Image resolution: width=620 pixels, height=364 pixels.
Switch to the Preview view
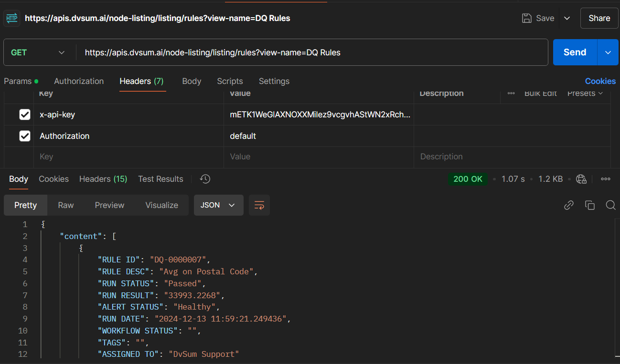[x=109, y=205]
